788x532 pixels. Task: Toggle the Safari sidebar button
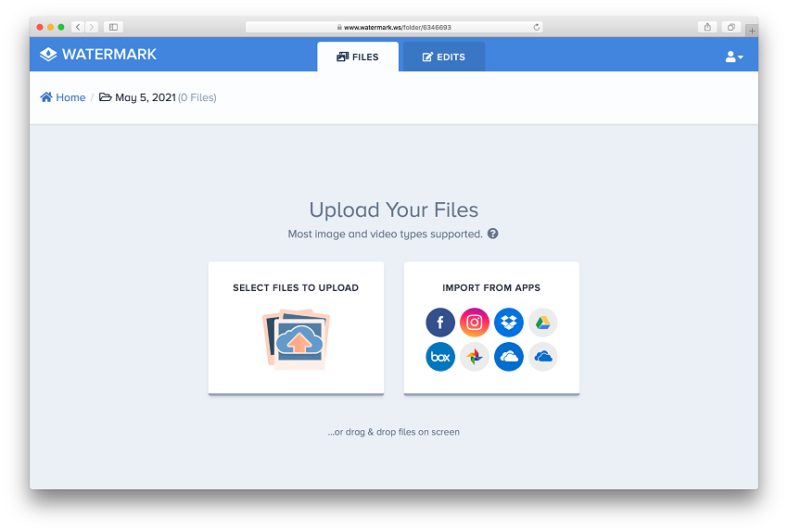tap(114, 27)
